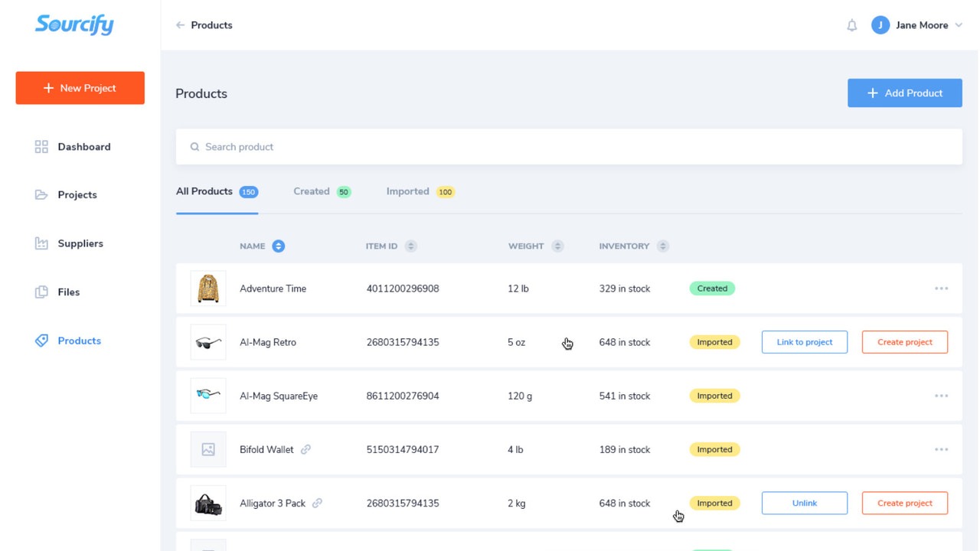
Task: Open Suppliers from the left sidebar
Action: 41,243
